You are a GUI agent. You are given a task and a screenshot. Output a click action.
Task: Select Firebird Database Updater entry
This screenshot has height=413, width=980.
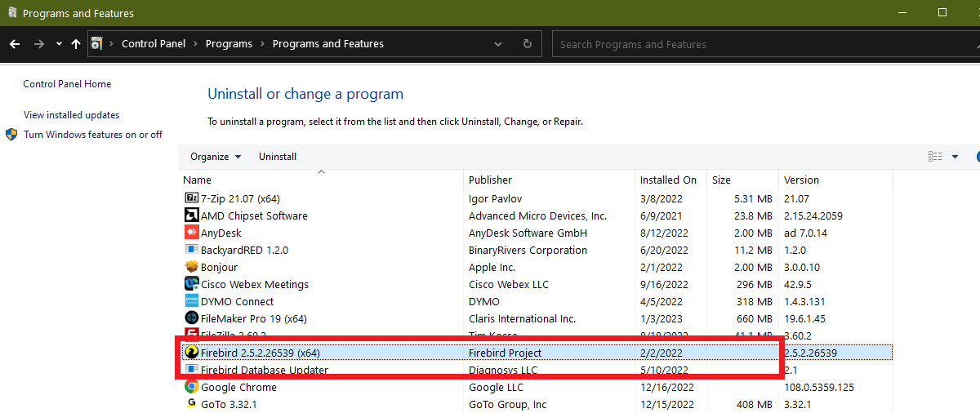click(x=536, y=370)
